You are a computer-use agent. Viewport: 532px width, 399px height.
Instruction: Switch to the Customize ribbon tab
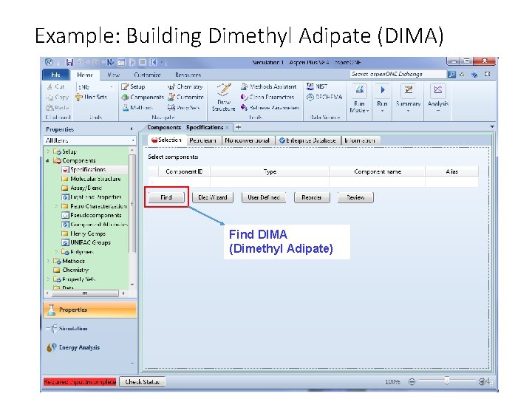(x=147, y=75)
